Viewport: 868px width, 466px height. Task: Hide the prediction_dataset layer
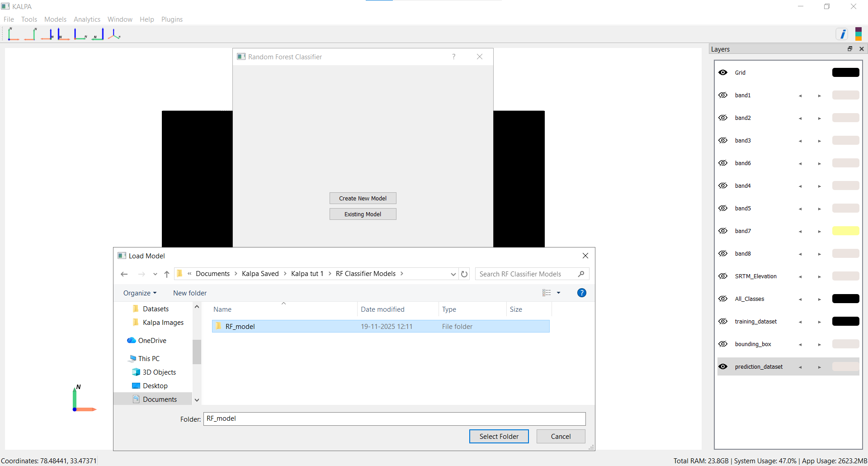click(723, 366)
